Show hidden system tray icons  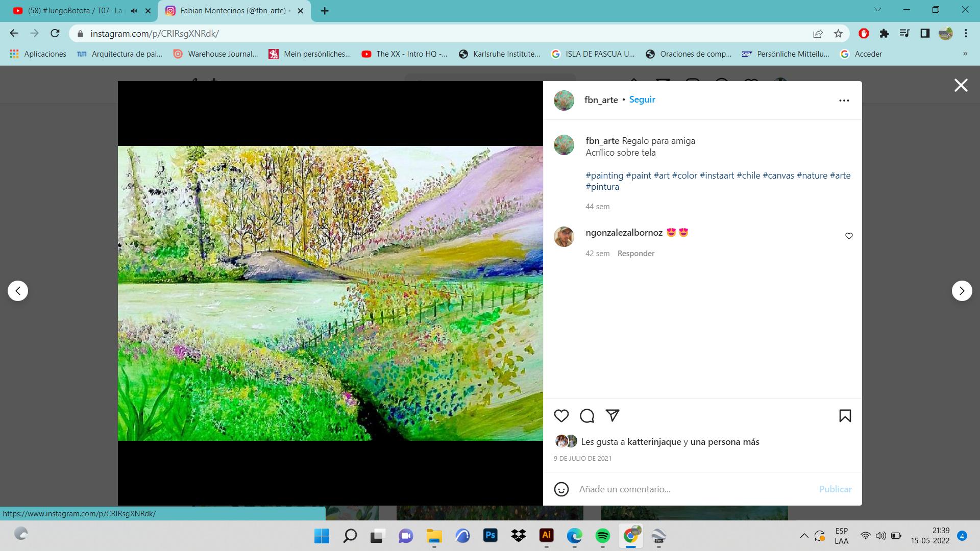(x=804, y=536)
